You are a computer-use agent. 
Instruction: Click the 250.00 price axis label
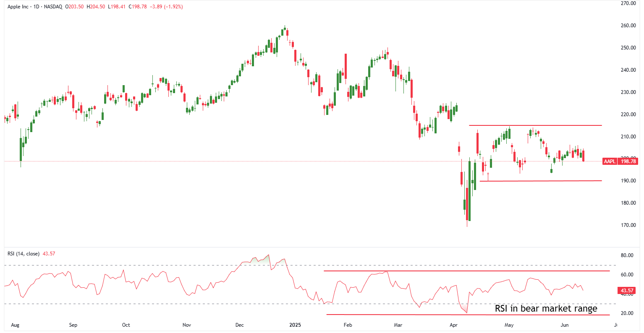[628, 48]
